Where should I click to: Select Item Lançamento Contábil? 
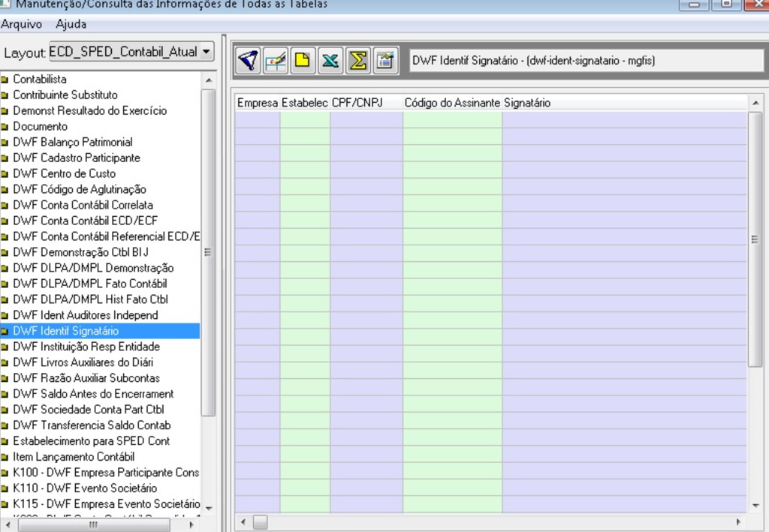[74, 456]
